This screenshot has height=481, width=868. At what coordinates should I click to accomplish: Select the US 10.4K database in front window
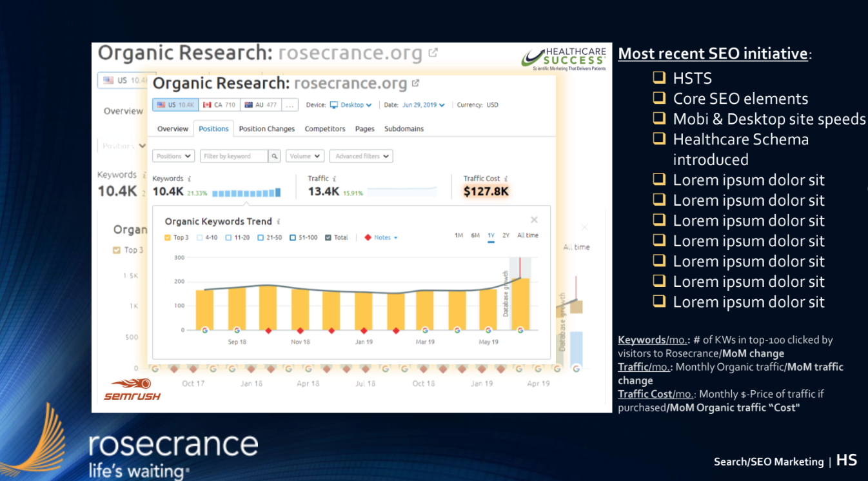pos(176,105)
